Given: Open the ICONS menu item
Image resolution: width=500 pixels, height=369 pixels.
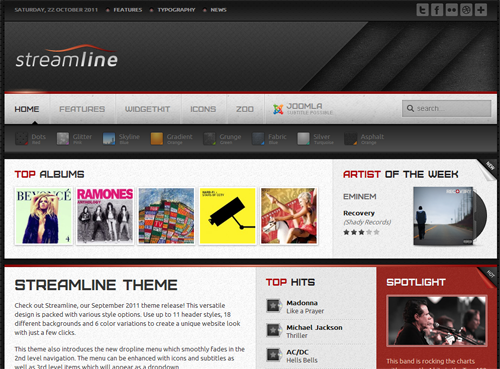Looking at the screenshot, I should pyautogui.click(x=203, y=109).
